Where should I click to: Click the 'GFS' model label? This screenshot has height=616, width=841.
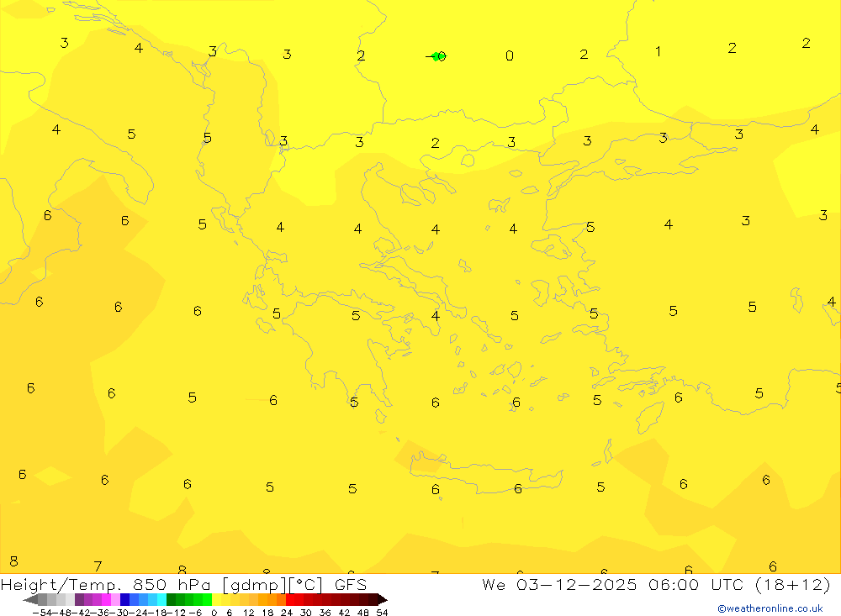351,585
